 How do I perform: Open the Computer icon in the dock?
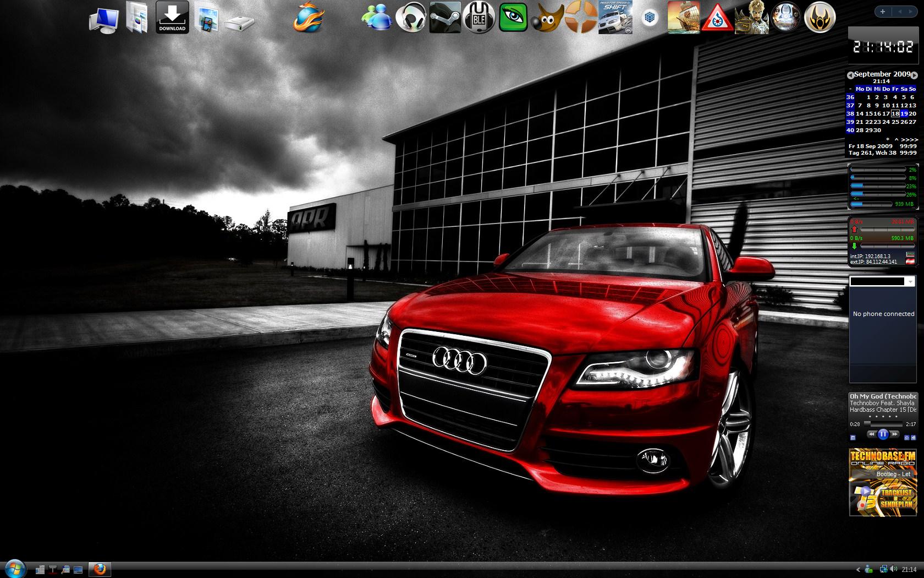tap(103, 20)
